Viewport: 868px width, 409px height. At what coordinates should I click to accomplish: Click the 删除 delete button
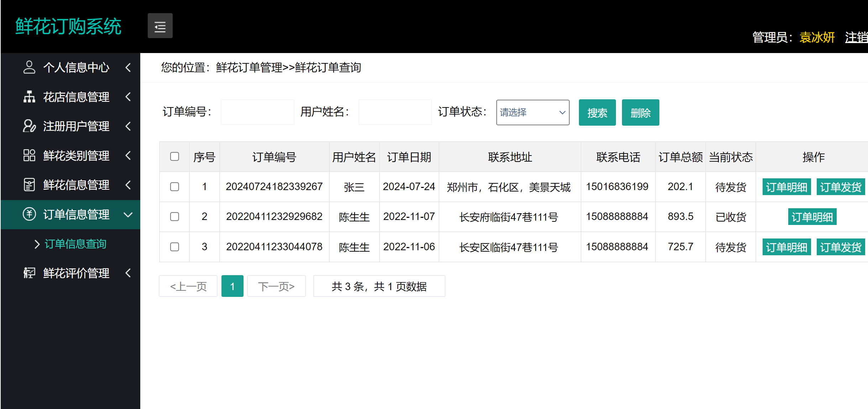click(x=640, y=112)
